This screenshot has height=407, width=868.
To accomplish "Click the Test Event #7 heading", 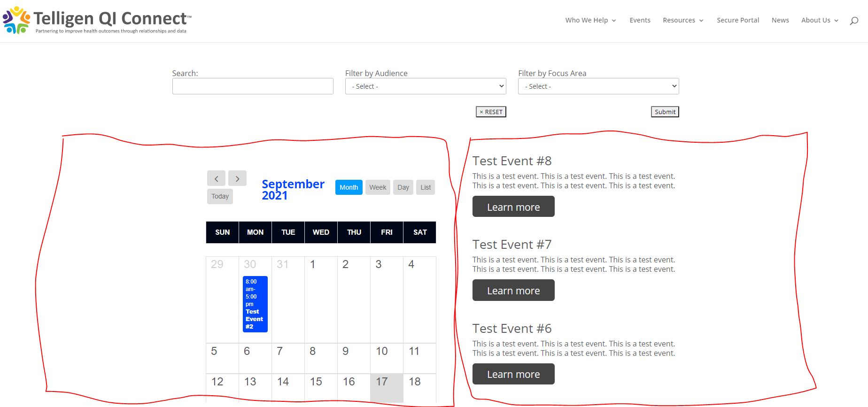I will pyautogui.click(x=512, y=245).
